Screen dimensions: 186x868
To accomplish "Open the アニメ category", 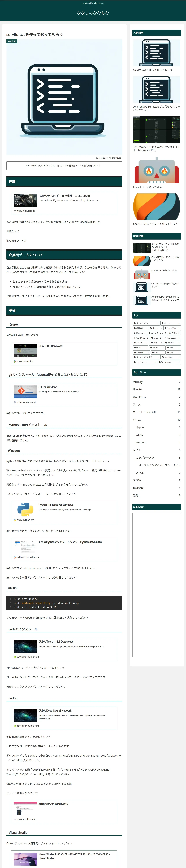I will point(157,404).
